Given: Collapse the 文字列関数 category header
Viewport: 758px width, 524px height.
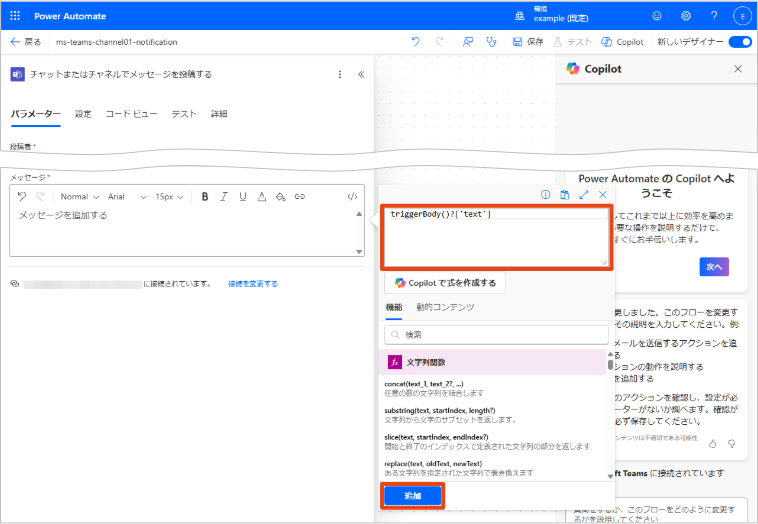Looking at the screenshot, I should click(492, 362).
